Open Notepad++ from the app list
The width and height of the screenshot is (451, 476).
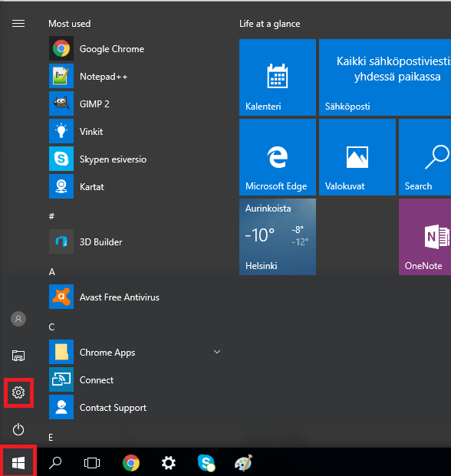pos(136,76)
